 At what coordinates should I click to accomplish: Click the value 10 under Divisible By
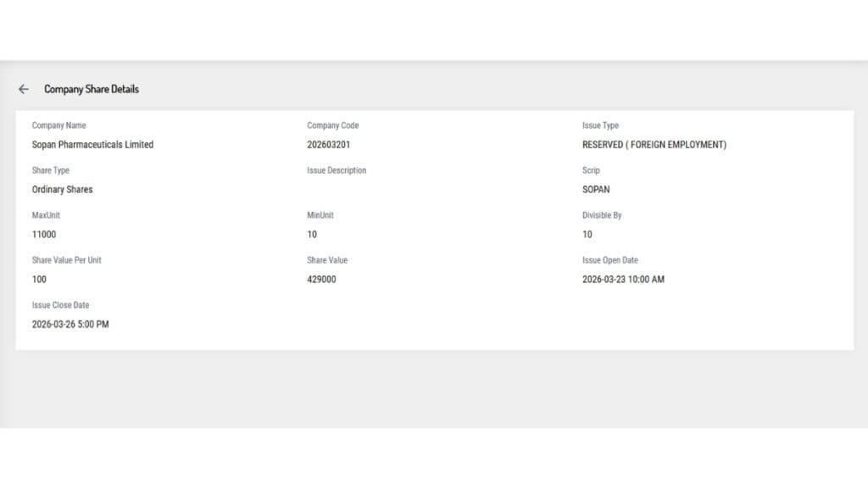coord(587,235)
